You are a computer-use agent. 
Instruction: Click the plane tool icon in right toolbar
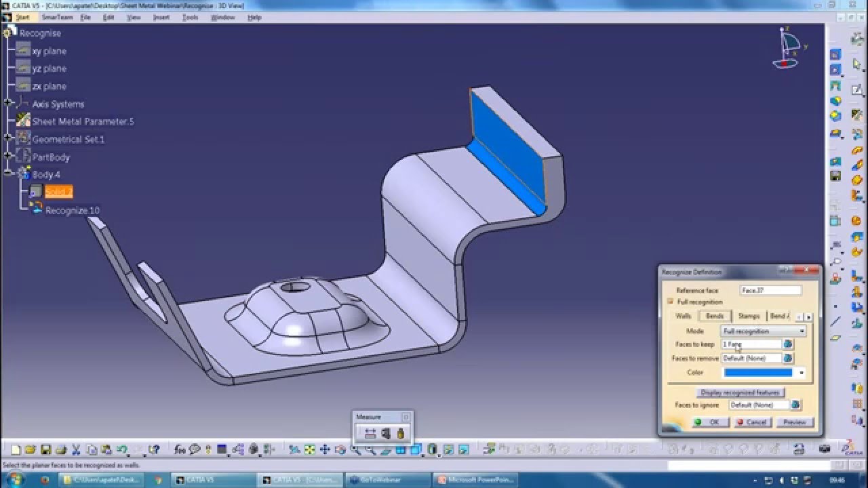[x=836, y=338]
